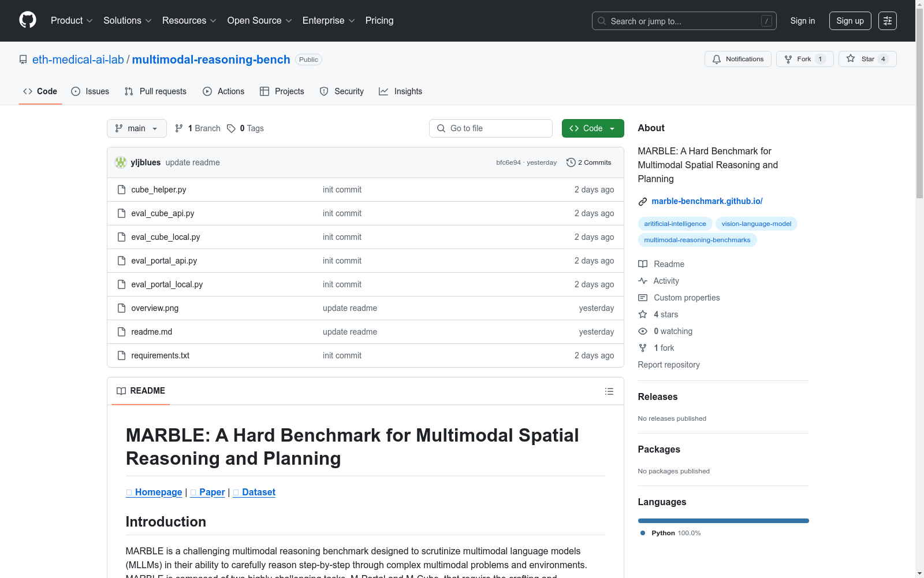Expand the Product menu
924x578 pixels.
[x=72, y=21]
